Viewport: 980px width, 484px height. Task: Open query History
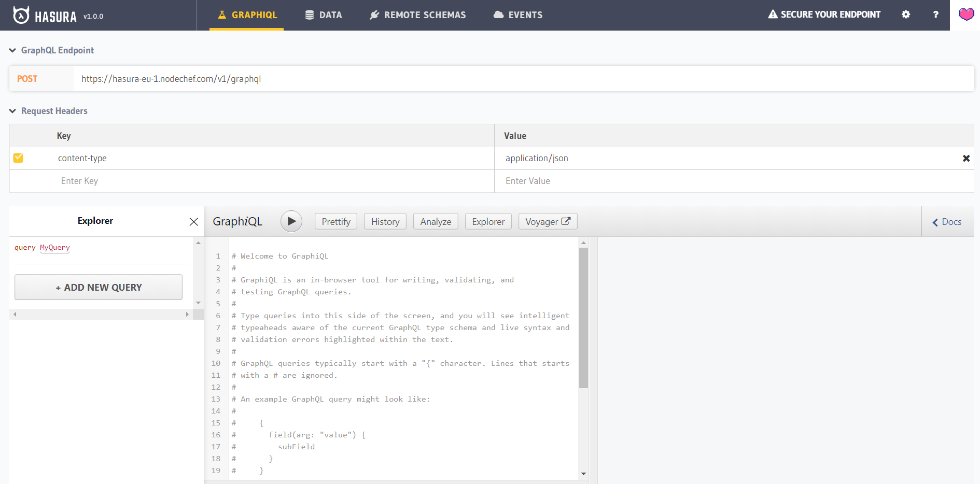pos(385,221)
